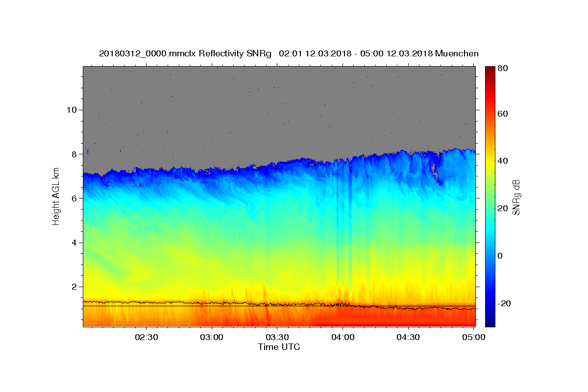Viewport: 588px width, 392px height.
Task: Pick the dark blue bottom of the colorbar
Action: pyautogui.click(x=490, y=322)
